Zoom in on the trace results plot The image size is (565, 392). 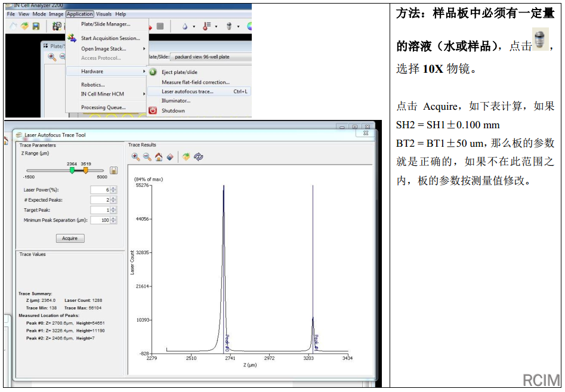point(135,157)
